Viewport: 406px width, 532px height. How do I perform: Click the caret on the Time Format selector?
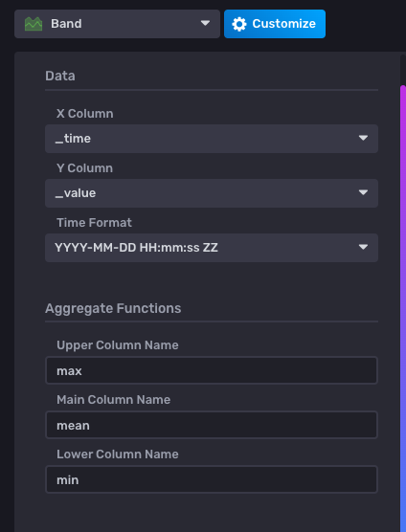(363, 247)
